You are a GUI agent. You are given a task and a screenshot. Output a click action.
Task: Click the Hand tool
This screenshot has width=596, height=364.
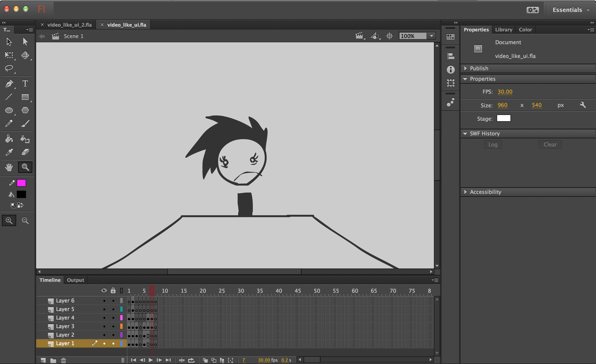(x=9, y=167)
